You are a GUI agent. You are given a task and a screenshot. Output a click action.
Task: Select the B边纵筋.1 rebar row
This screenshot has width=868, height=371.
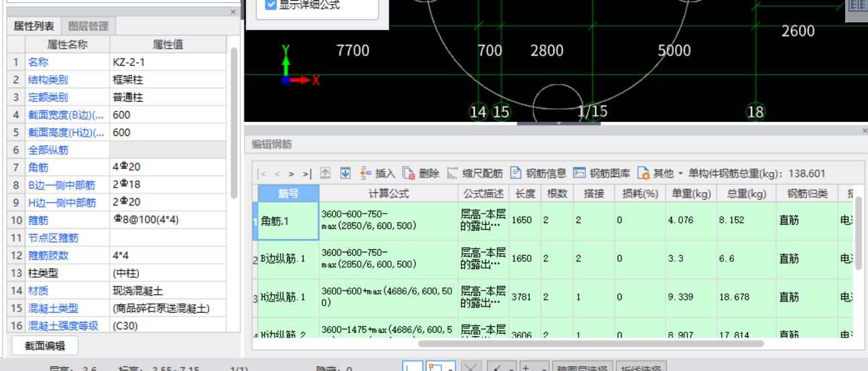[x=553, y=258]
